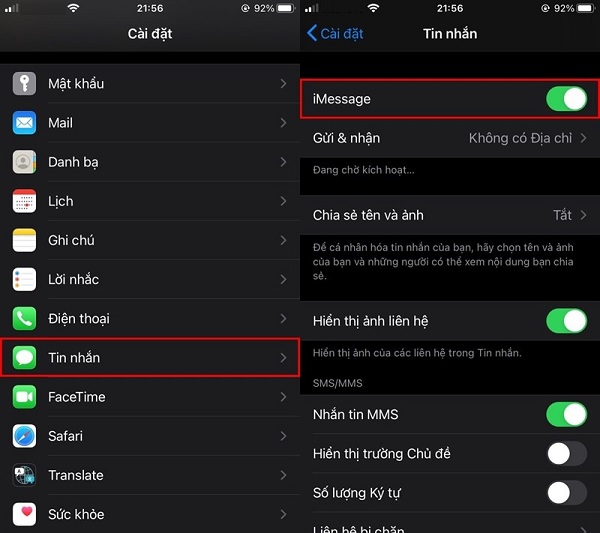Enable the Số lượng Ký tự switch
The height and width of the screenshot is (533, 600).
566,492
